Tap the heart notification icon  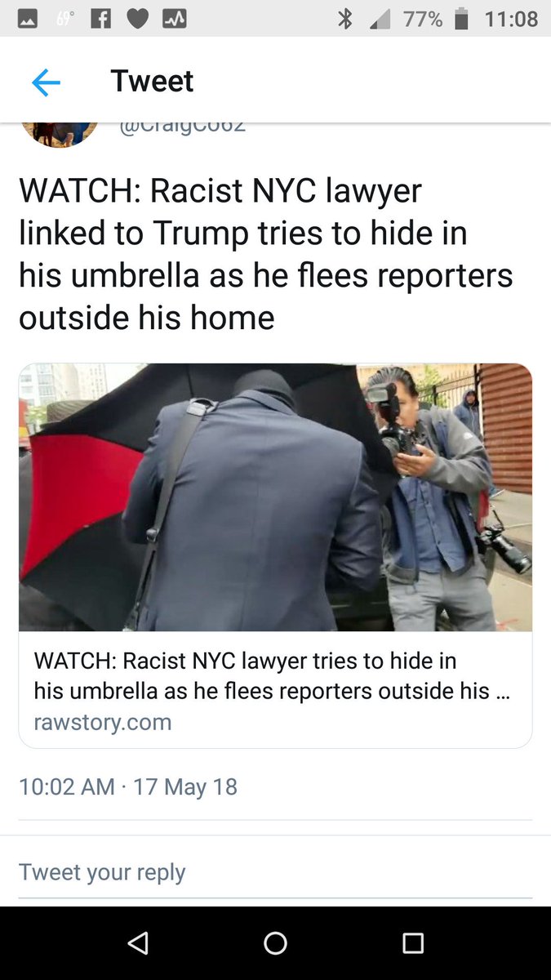[x=137, y=19]
